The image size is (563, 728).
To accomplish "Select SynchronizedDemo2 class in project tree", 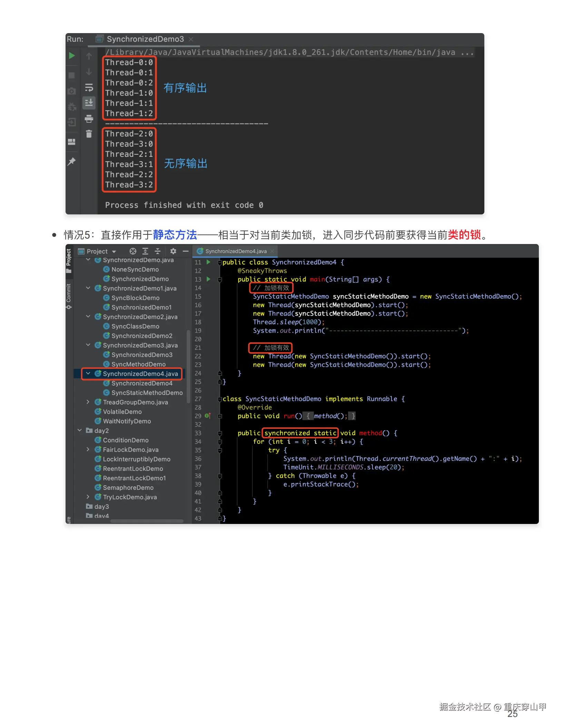I will [138, 336].
